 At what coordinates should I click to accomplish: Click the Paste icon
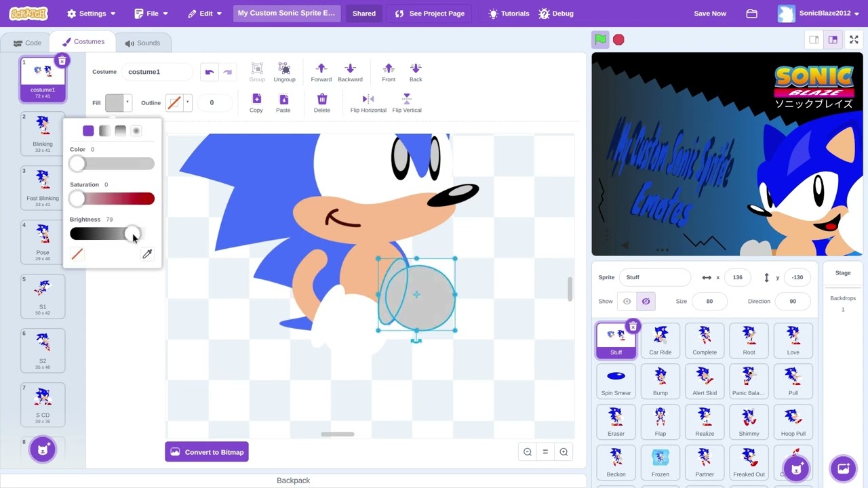283,103
